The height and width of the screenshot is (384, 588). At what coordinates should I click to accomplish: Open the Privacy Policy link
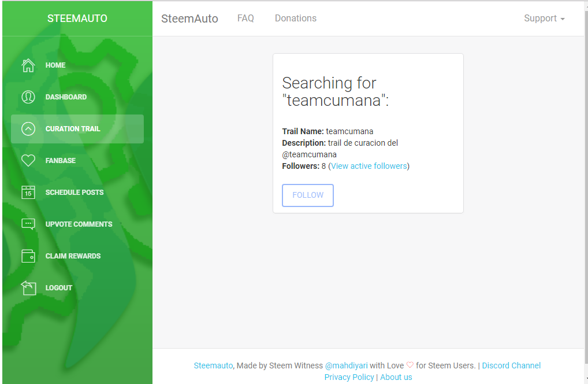pyautogui.click(x=349, y=377)
